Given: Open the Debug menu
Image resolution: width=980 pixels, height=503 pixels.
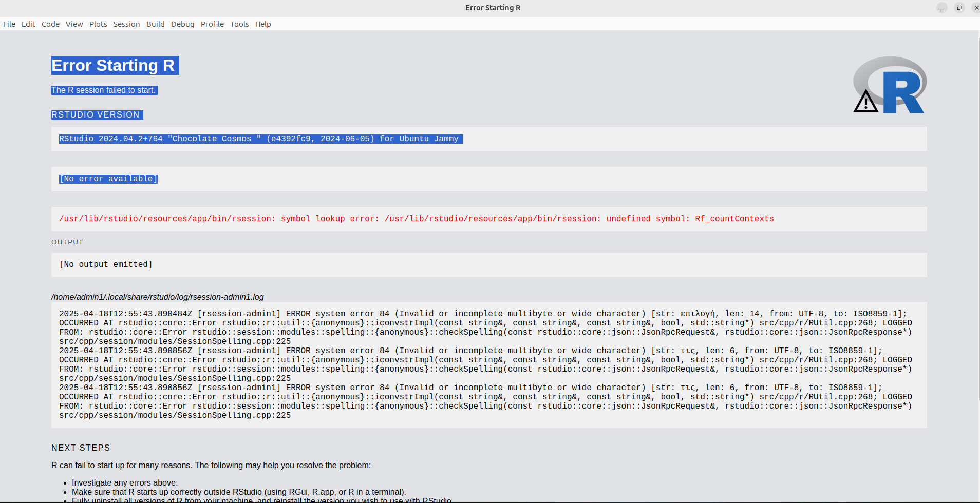Looking at the screenshot, I should click(x=182, y=24).
